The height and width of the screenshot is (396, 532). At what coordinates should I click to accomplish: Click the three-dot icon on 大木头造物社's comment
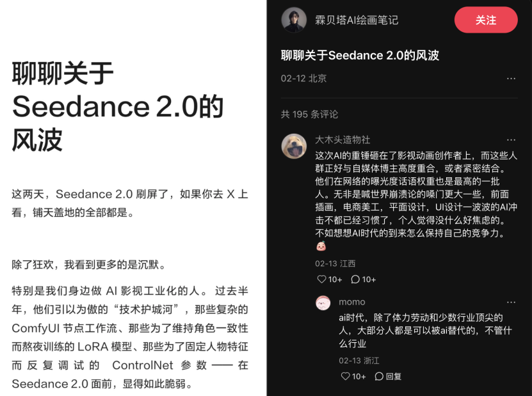point(512,140)
